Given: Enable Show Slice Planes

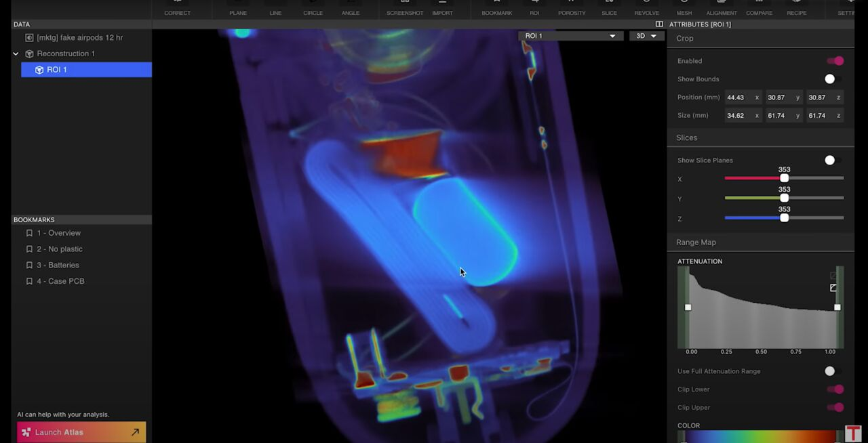Looking at the screenshot, I should click(x=833, y=161).
